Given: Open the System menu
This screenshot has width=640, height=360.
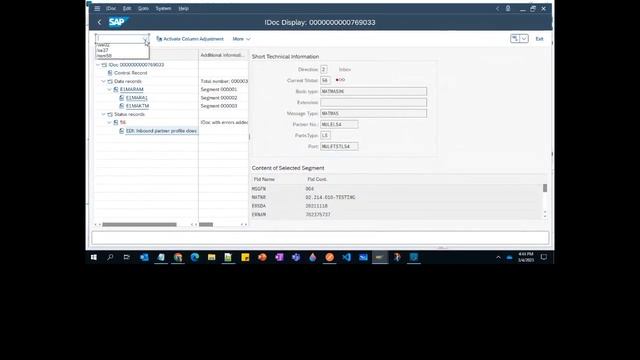Looking at the screenshot, I should [x=163, y=8].
